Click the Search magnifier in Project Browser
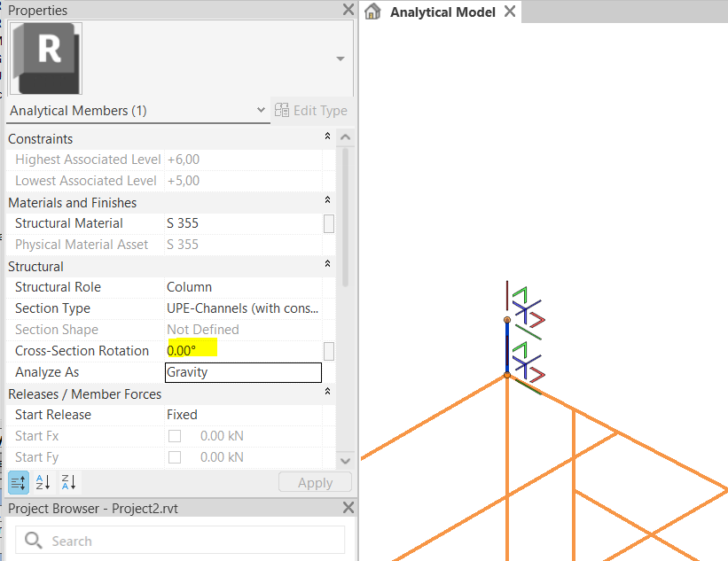The image size is (728, 561). pos(33,539)
